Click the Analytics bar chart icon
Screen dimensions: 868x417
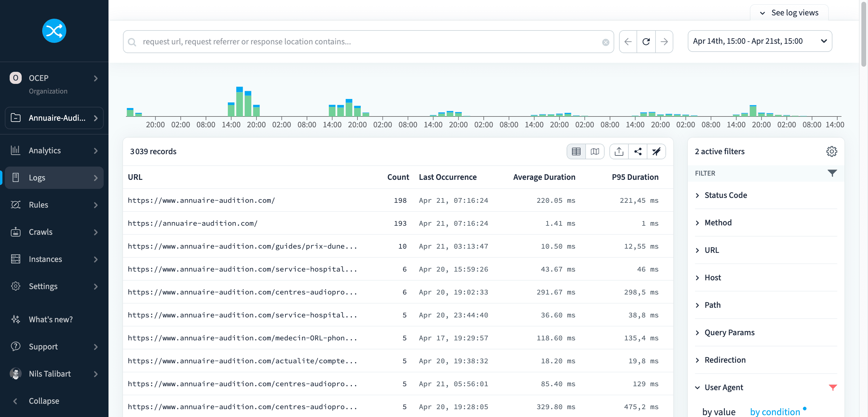(15, 151)
